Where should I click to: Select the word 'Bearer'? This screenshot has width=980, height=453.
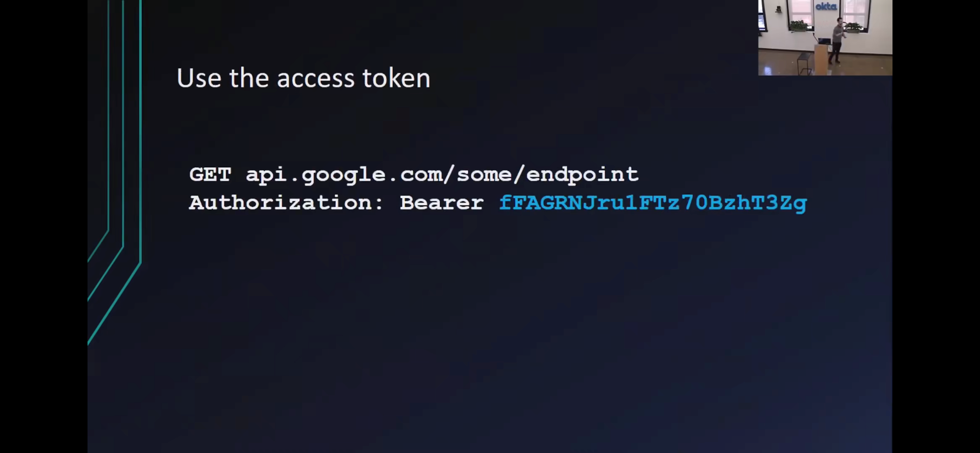tap(441, 203)
